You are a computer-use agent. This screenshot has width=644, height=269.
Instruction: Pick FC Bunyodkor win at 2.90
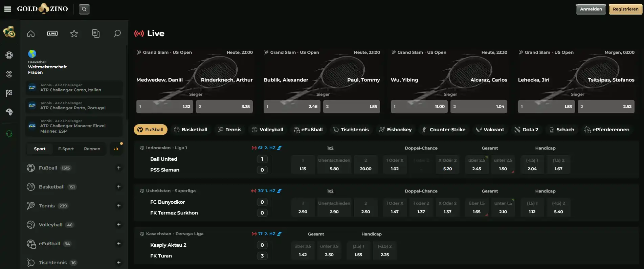303,207
